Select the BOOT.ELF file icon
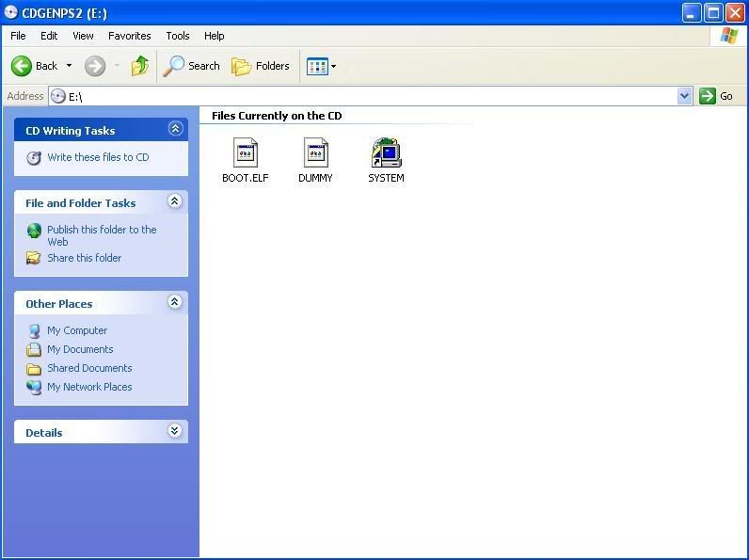Viewport: 749px width, 560px height. [246, 153]
